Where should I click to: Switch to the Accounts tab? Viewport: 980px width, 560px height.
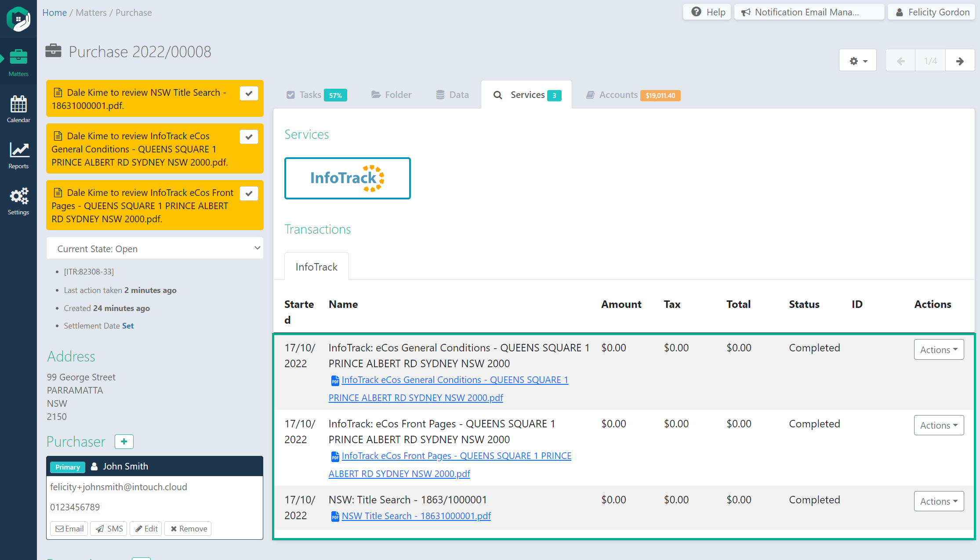(x=633, y=95)
